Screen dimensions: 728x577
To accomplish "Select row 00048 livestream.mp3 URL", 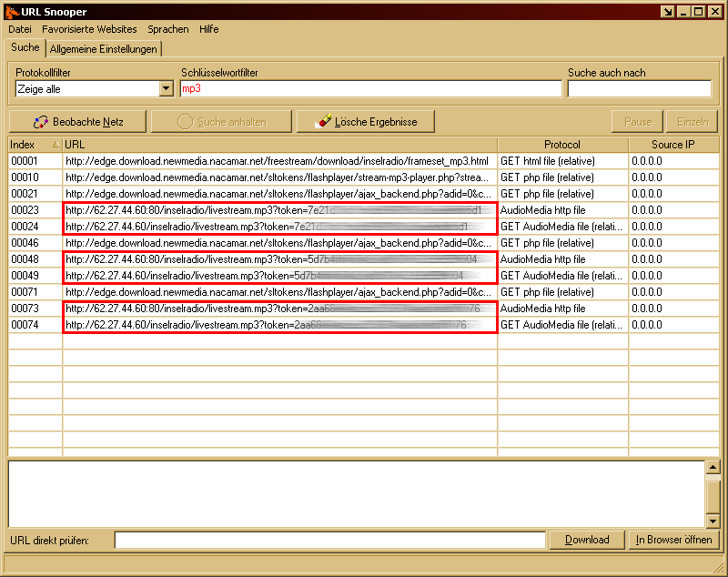I will [x=280, y=259].
